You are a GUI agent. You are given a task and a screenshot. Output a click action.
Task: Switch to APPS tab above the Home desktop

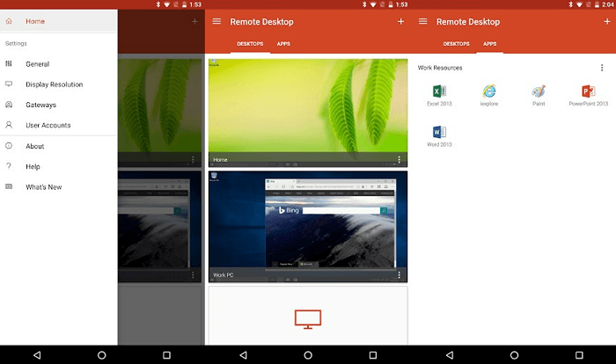pyautogui.click(x=284, y=43)
